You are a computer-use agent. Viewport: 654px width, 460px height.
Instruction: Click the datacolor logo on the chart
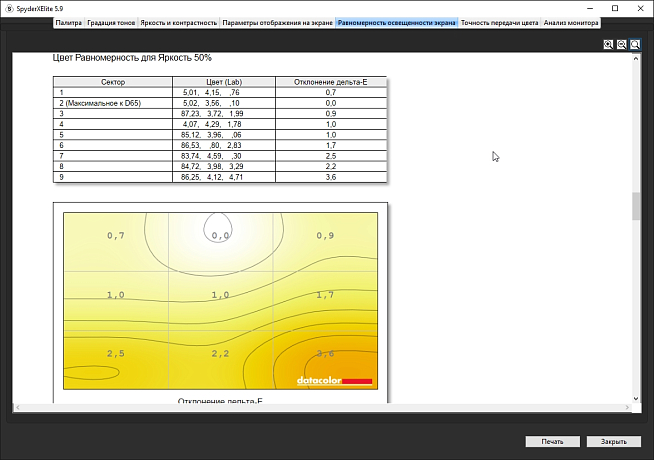pos(334,381)
